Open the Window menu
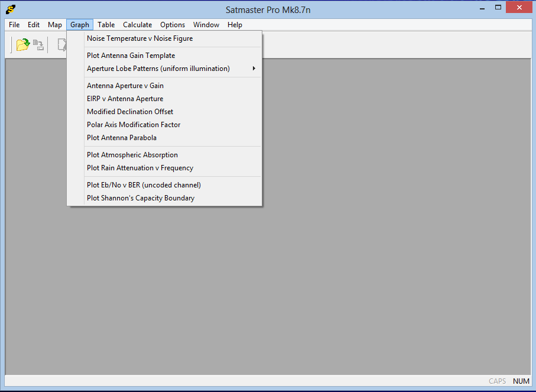Screen dimensions: 536x392 point(206,25)
